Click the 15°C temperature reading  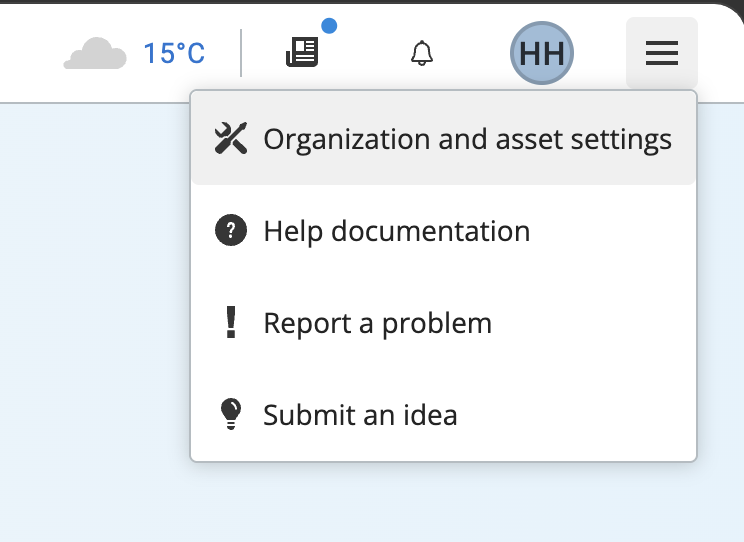[174, 53]
